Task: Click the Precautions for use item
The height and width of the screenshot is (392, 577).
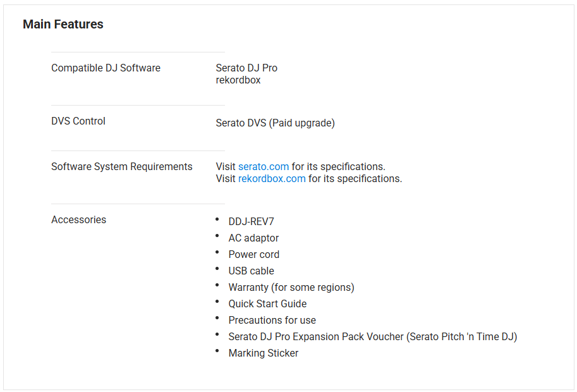Action: click(272, 321)
